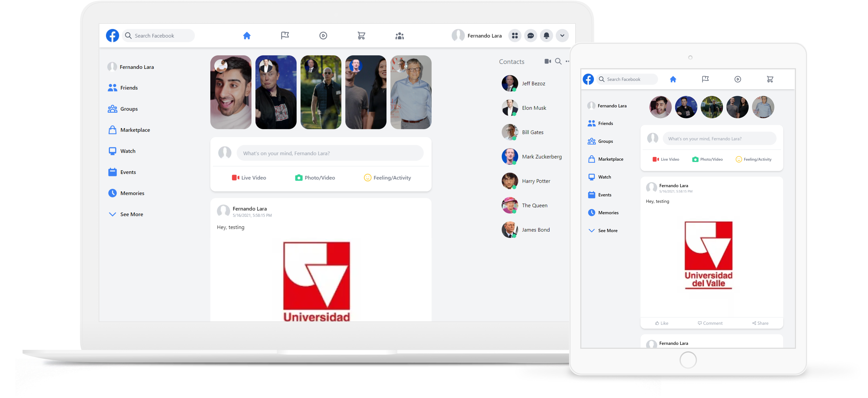Viewport: 868px width, 398px height.
Task: Click Live Video in laptop post composer
Action: (249, 178)
